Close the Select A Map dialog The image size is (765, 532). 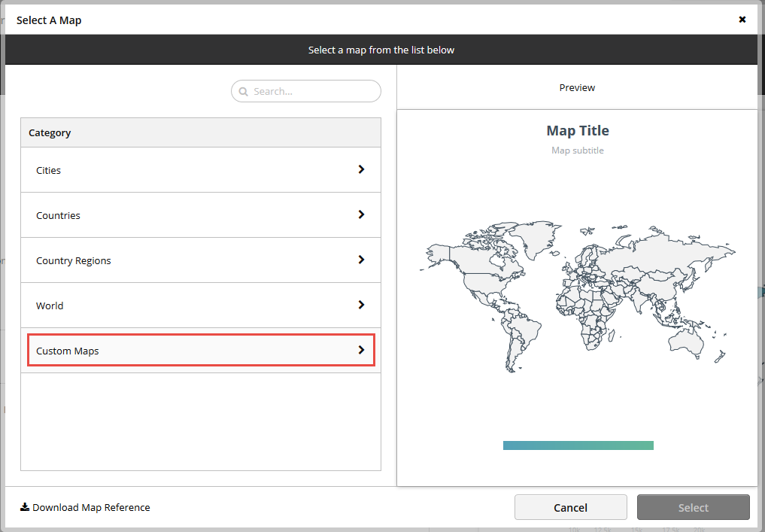[742, 20]
